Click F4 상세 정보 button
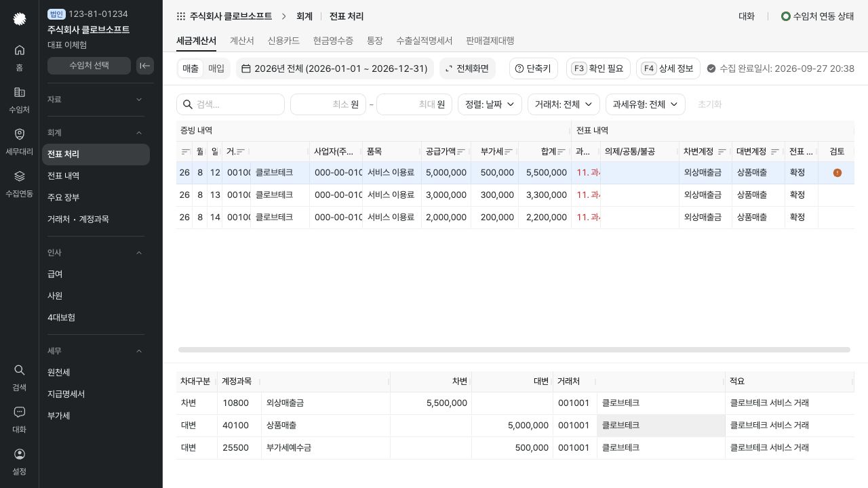This screenshot has width=868, height=488. 668,68
